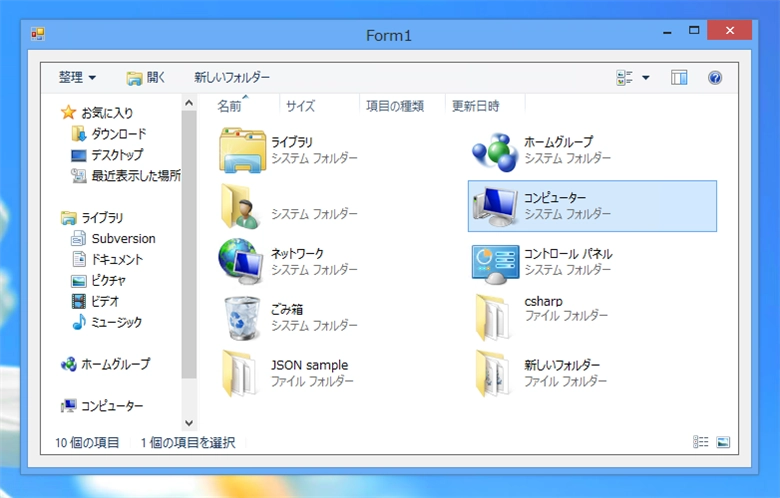Select the コンピューター label in file list
This screenshot has height=498, width=780.
tap(555, 198)
